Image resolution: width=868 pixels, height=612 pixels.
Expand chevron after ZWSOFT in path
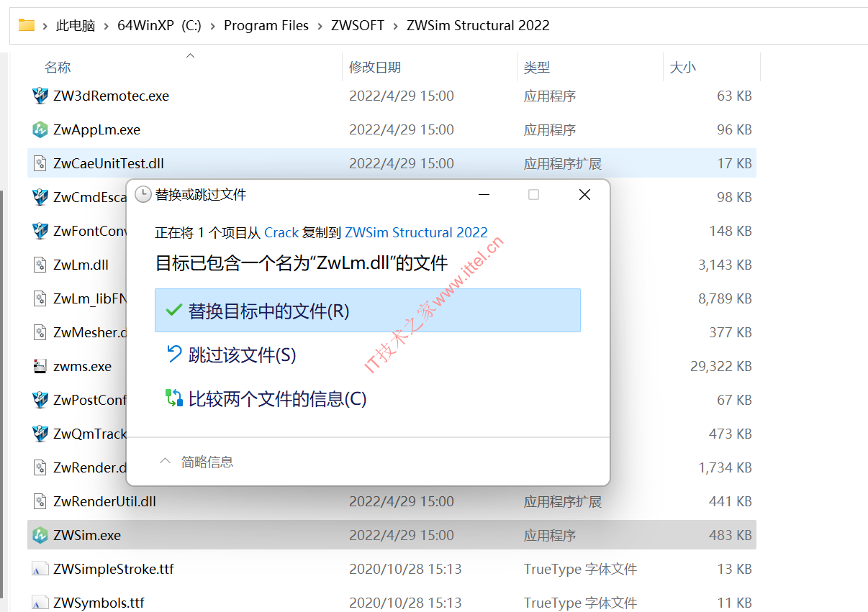395,26
